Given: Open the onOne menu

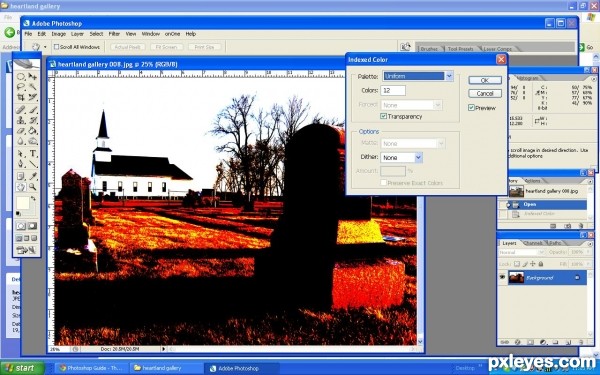Looking at the screenshot, I should coord(172,34).
